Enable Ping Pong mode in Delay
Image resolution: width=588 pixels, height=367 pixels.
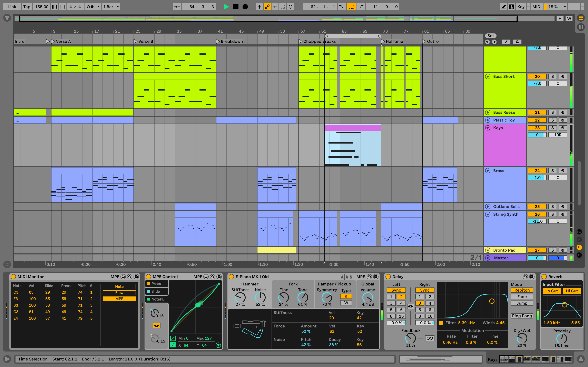(x=522, y=316)
